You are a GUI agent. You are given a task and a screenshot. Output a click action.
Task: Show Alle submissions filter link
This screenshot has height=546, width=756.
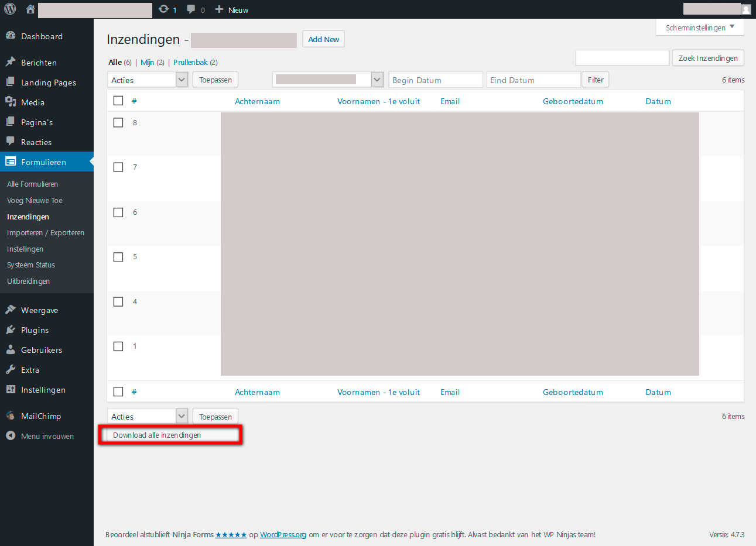(x=115, y=62)
